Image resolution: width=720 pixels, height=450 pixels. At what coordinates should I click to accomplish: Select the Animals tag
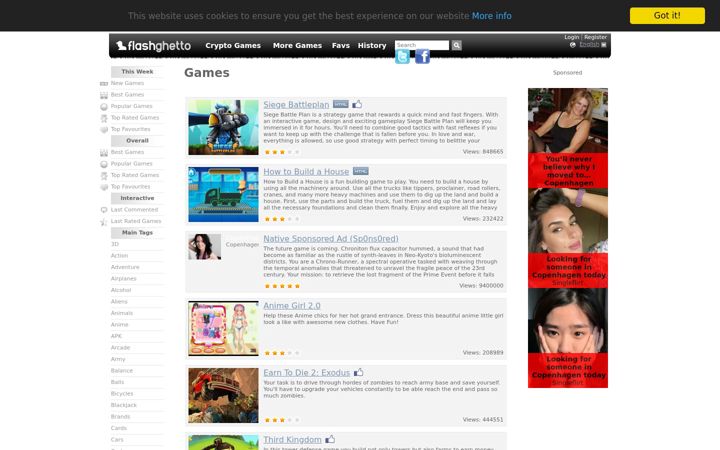[122, 313]
